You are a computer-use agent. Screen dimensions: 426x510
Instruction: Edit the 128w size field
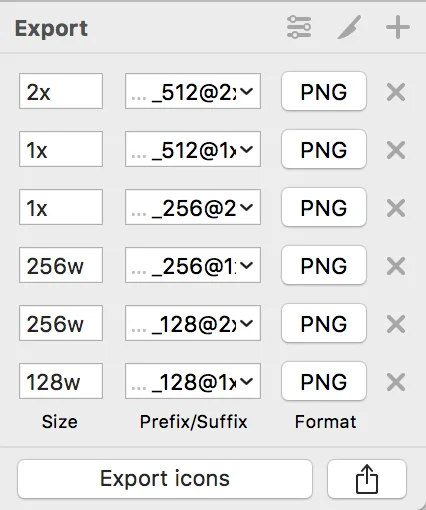[x=61, y=381]
